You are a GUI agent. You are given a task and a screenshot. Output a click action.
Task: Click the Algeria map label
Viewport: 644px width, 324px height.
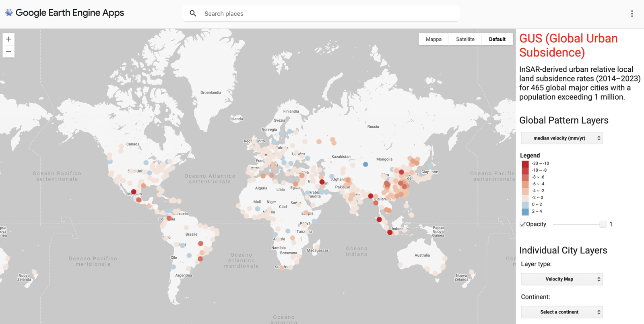click(261, 188)
